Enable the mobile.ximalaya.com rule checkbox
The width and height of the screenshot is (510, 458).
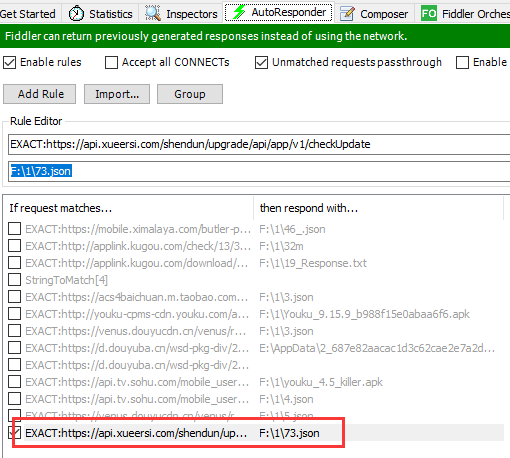14,229
